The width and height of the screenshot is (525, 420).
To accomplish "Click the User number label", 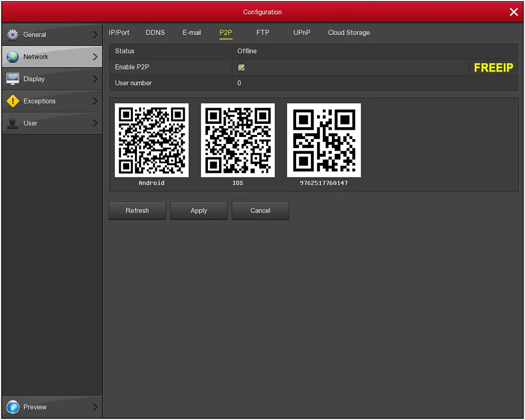I will pyautogui.click(x=133, y=83).
